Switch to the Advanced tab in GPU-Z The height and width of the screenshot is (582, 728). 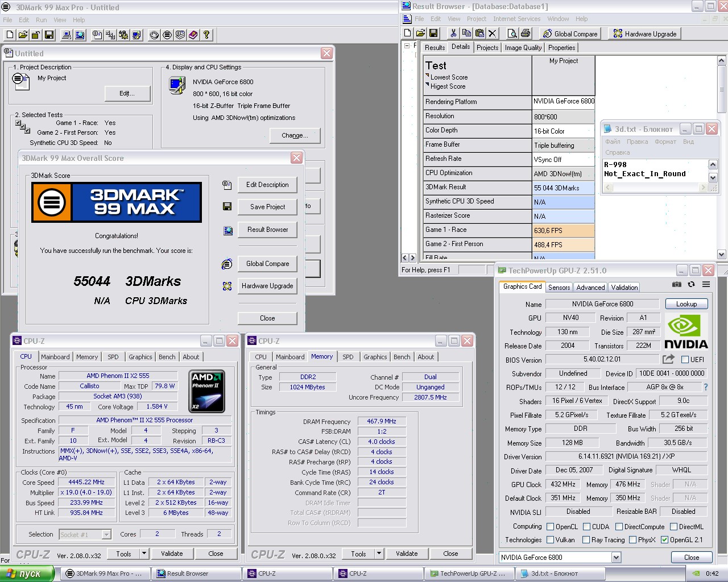coord(590,288)
